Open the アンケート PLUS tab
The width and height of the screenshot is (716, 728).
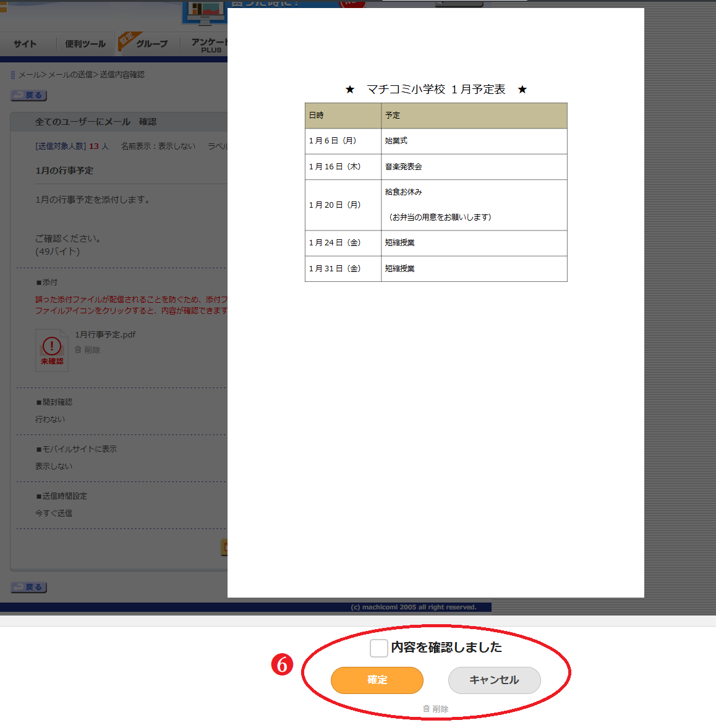[x=209, y=44]
